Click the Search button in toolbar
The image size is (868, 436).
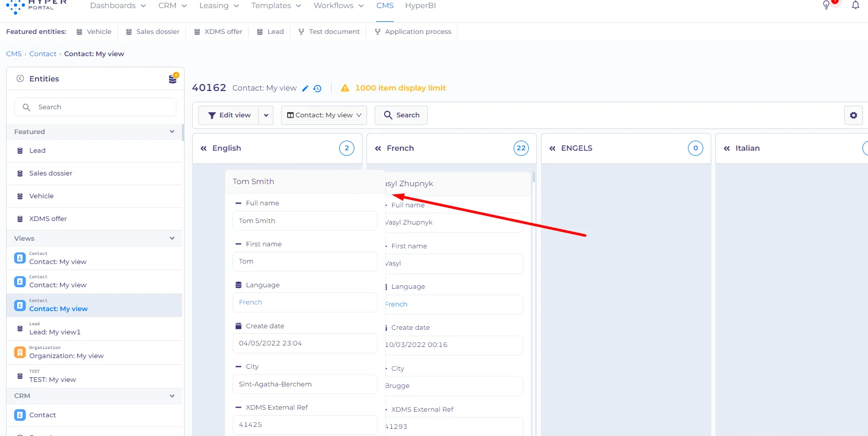(x=401, y=115)
